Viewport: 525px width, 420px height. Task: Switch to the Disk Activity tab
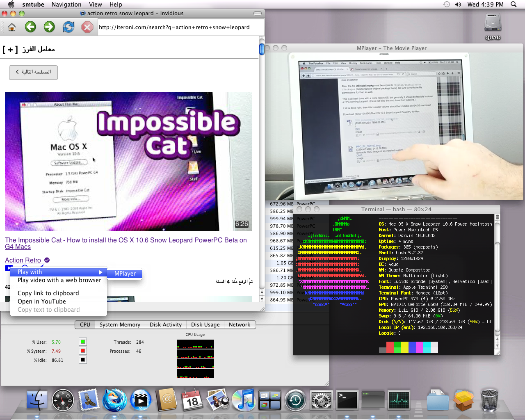tap(166, 324)
